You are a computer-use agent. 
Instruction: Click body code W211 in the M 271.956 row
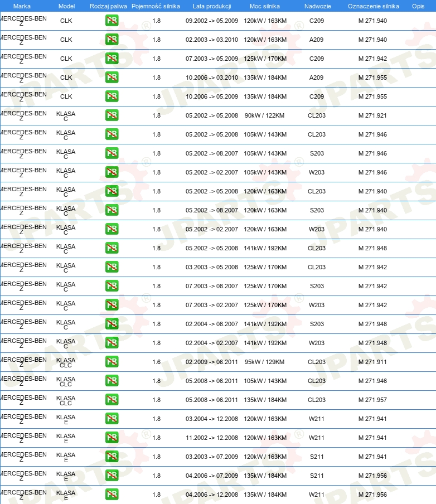(x=317, y=495)
